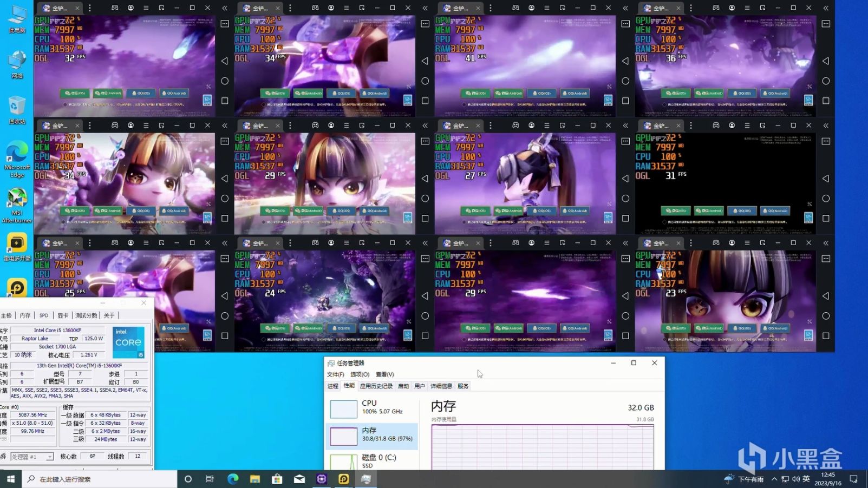Viewport: 868px width, 488px height.
Task: Open hamburger menu in the 36 FPS emulator
Action: pos(747,8)
